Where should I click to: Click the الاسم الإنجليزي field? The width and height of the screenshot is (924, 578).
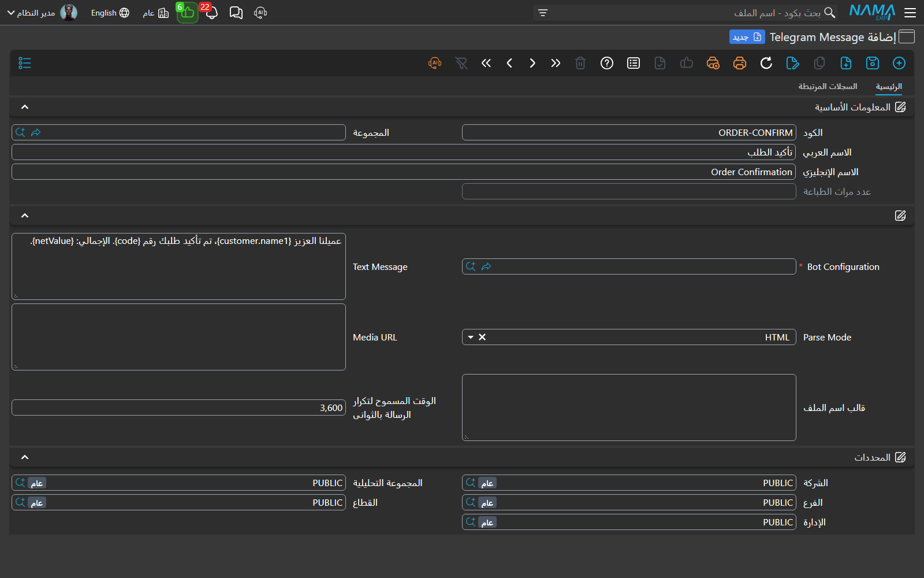pyautogui.click(x=404, y=172)
